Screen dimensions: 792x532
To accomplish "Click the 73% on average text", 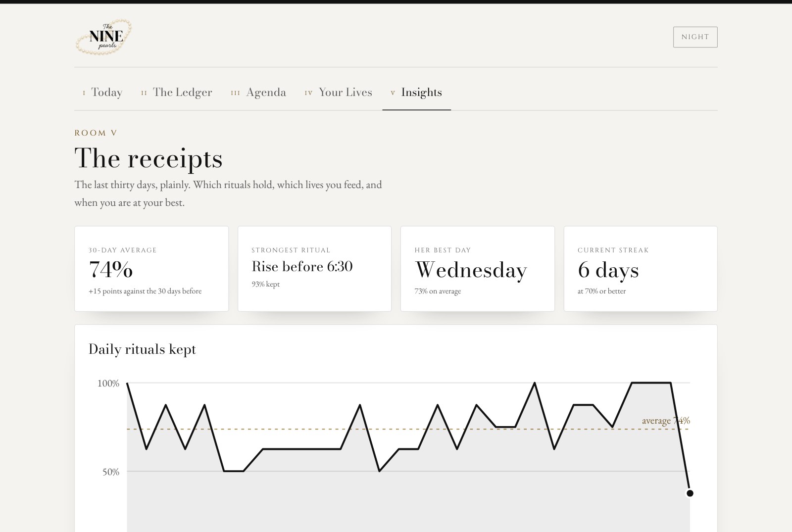I will click(438, 291).
